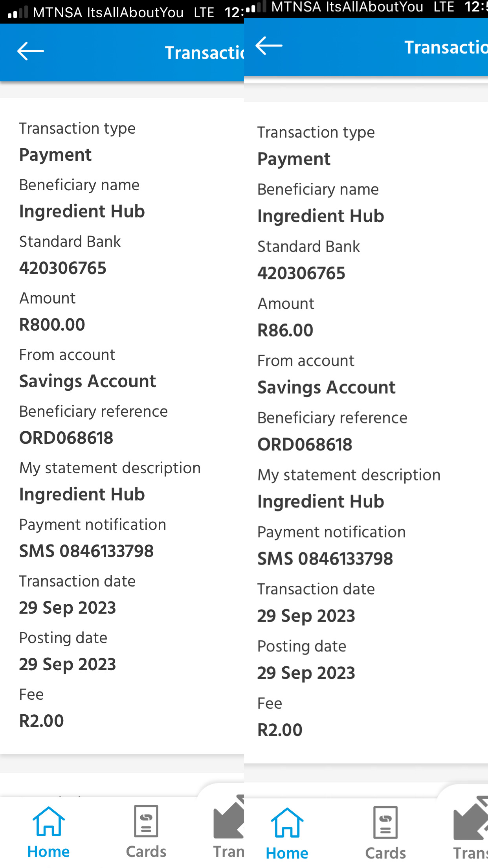
Task: Tap the left Ingredient Hub beneficiary name
Action: (x=82, y=211)
